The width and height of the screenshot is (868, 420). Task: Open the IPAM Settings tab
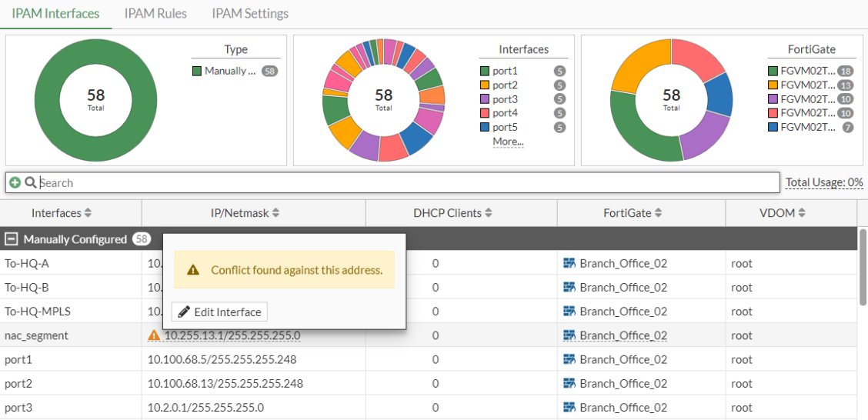pyautogui.click(x=250, y=13)
